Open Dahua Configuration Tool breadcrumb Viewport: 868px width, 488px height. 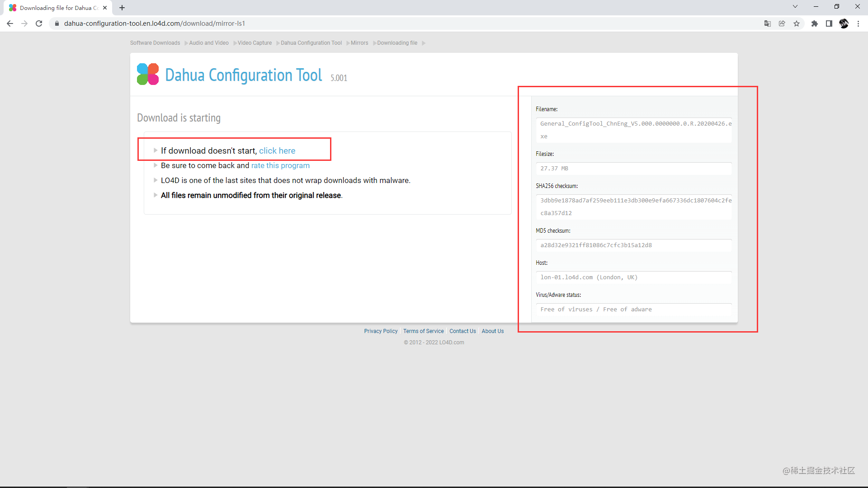[311, 43]
